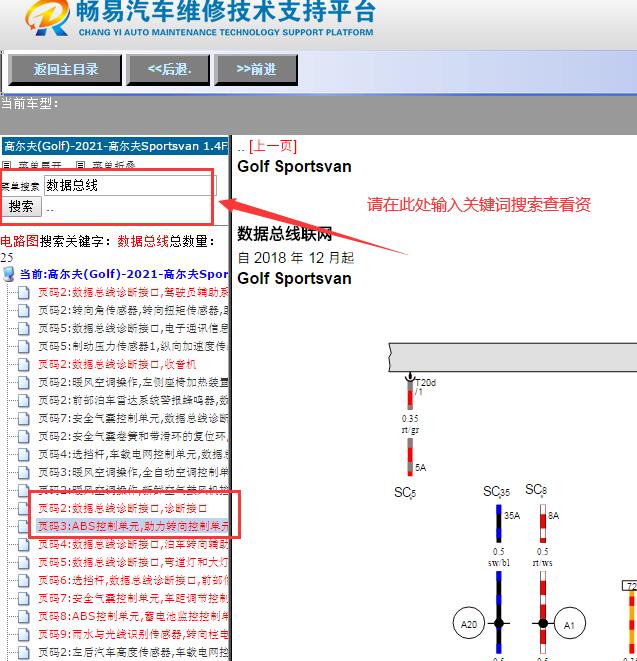Click page icon beside 页码5:数据总线诊断接口,电子通讯信息

[x=24, y=328]
